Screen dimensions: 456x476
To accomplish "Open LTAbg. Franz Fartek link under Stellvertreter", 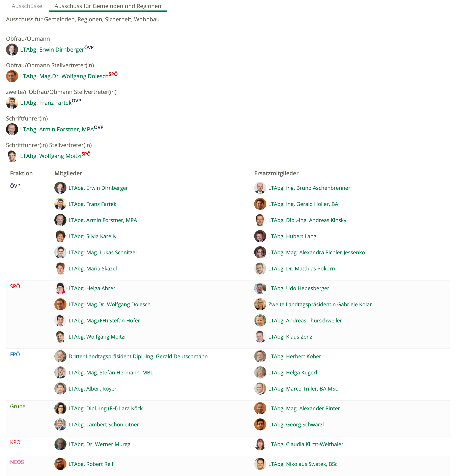I will click(x=46, y=103).
